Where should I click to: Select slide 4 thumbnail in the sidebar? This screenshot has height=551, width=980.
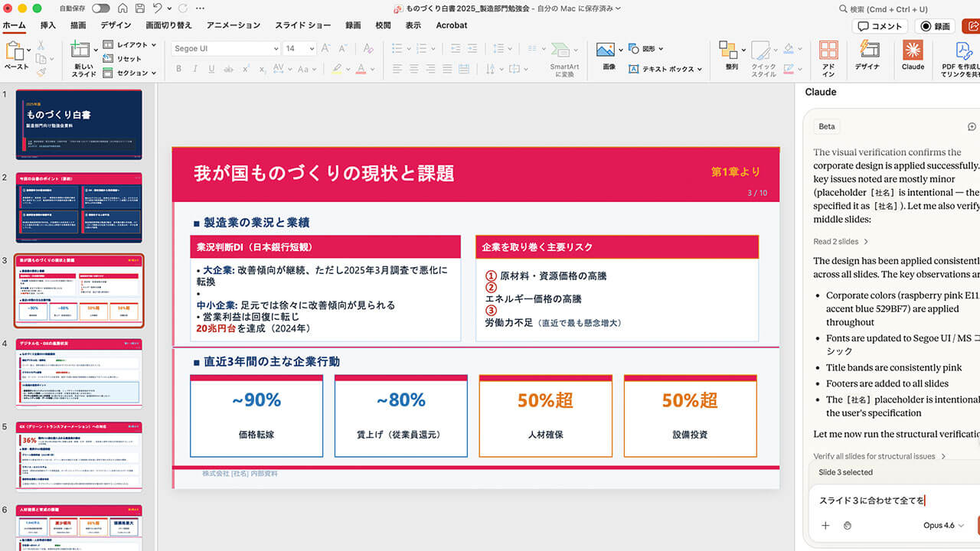click(x=79, y=372)
